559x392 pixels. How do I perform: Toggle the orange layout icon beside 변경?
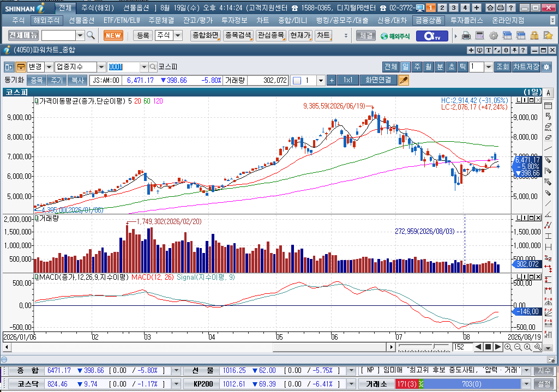coord(21,67)
